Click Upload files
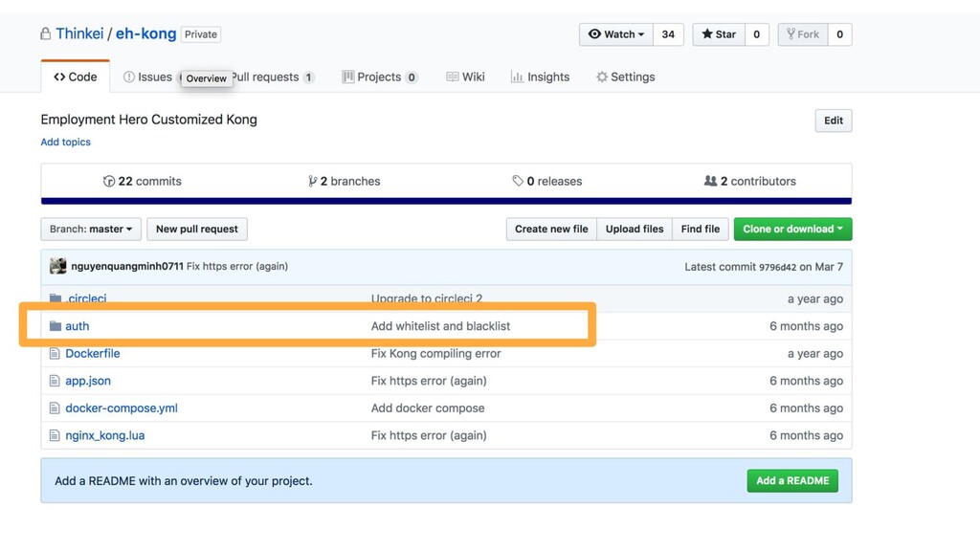Screen dimensions: 980x551 click(635, 229)
